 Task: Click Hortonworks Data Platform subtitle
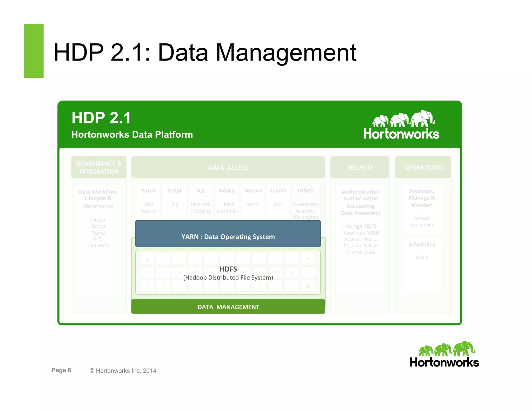[x=132, y=135]
